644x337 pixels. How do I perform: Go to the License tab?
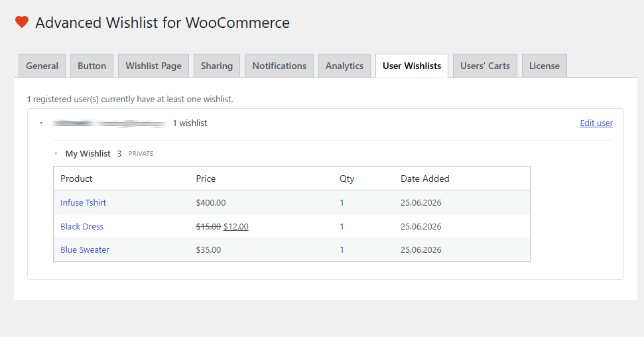coord(545,66)
